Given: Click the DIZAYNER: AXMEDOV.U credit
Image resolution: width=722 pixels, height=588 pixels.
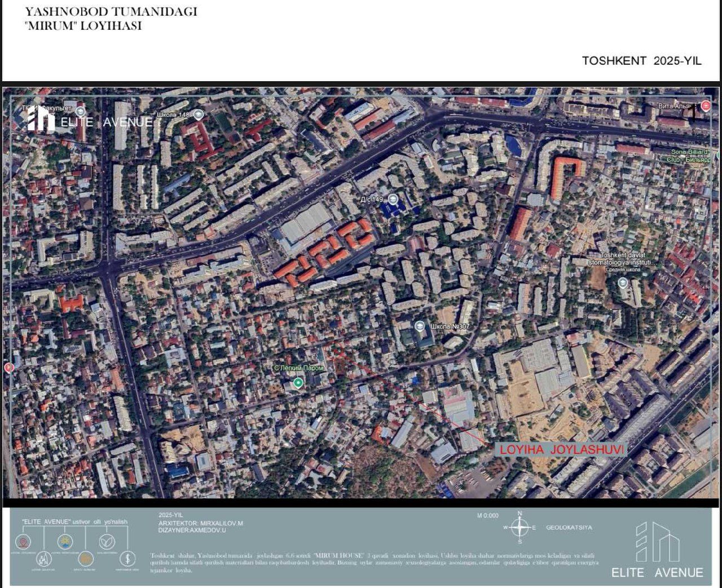Looking at the screenshot, I should point(192,530).
